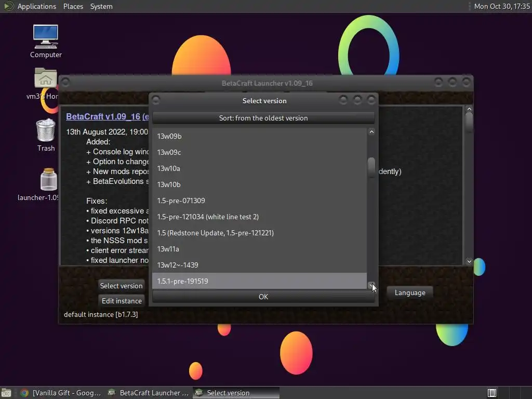The width and height of the screenshot is (532, 399).
Task: Select version 1.5-pre-071309
Action: tap(259, 201)
